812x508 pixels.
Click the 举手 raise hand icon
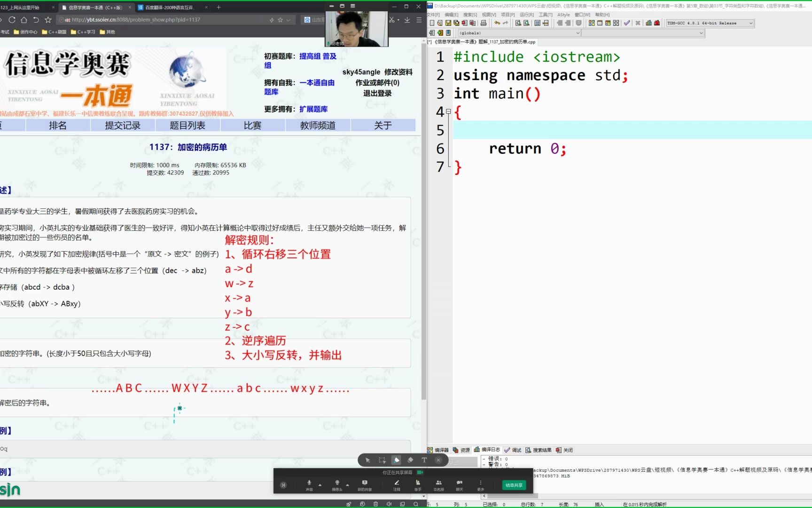coord(418,485)
